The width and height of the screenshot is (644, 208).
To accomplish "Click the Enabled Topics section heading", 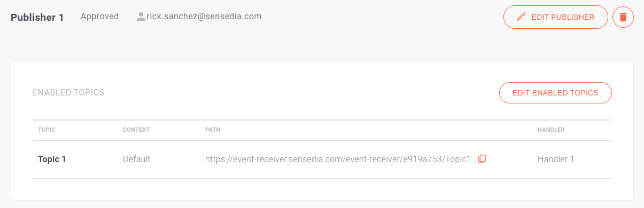I will pos(68,93).
